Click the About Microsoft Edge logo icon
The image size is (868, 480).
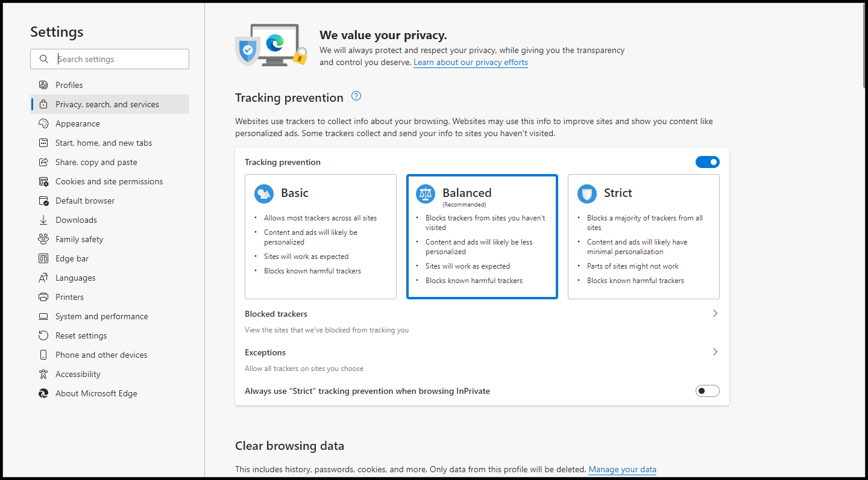pyautogui.click(x=43, y=393)
